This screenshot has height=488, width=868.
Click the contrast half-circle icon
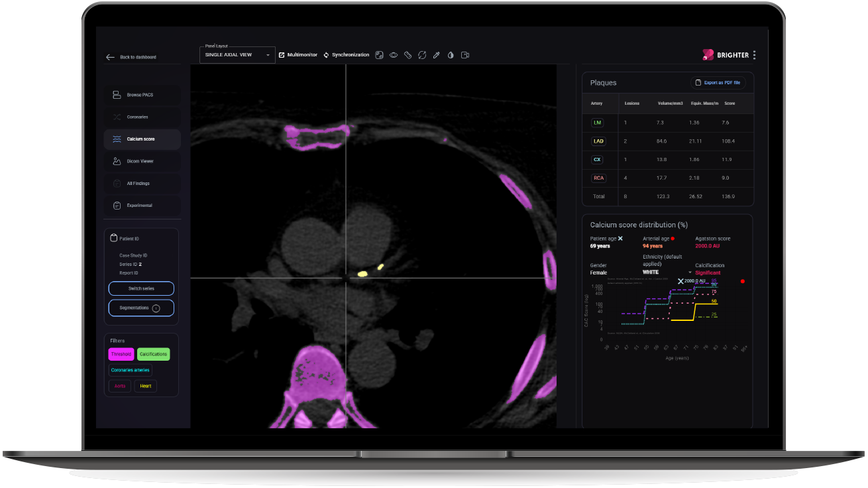[451, 55]
